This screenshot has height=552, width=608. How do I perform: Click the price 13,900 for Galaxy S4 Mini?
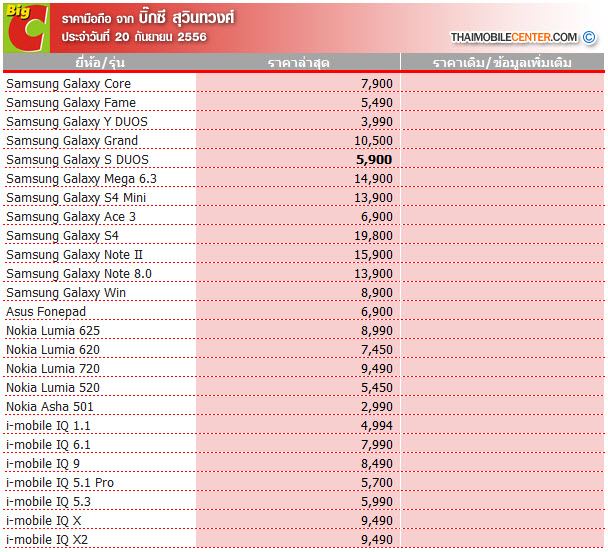pos(373,198)
